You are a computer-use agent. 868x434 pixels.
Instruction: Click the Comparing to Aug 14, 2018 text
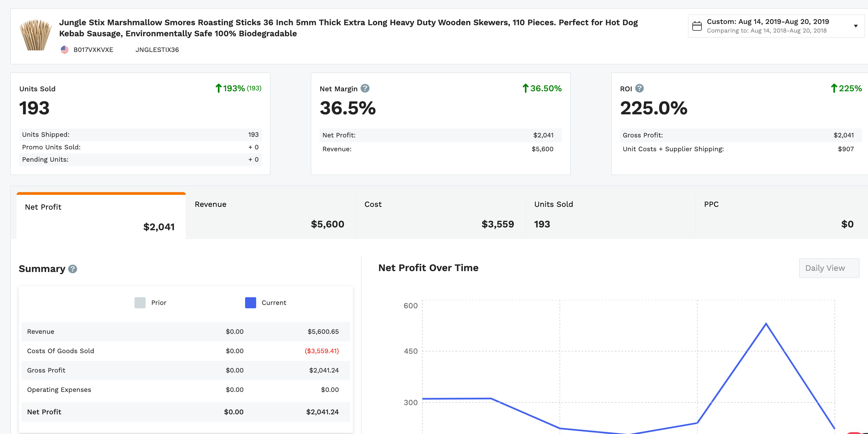[767, 31]
